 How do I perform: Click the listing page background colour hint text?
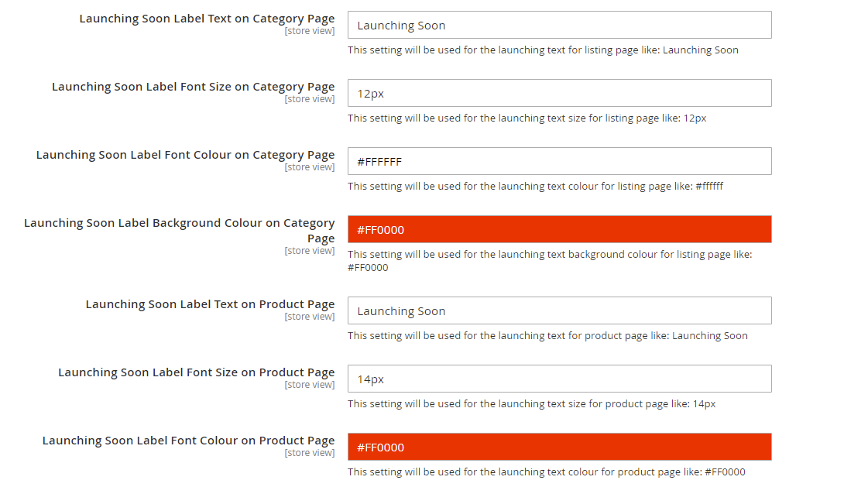tap(549, 261)
